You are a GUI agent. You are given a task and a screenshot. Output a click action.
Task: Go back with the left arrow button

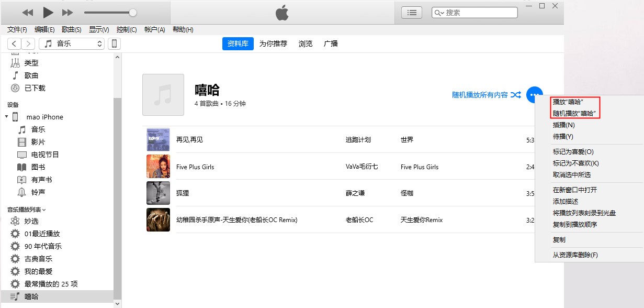14,44
